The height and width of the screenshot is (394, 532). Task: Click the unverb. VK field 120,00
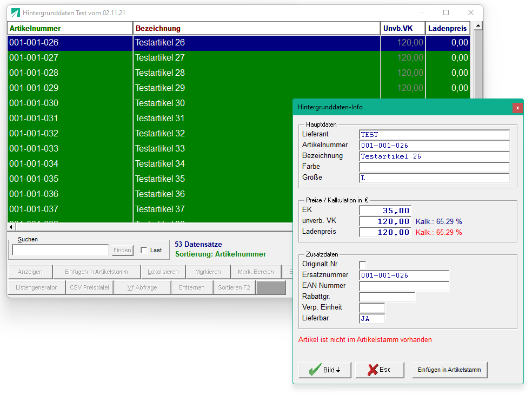[x=385, y=221]
